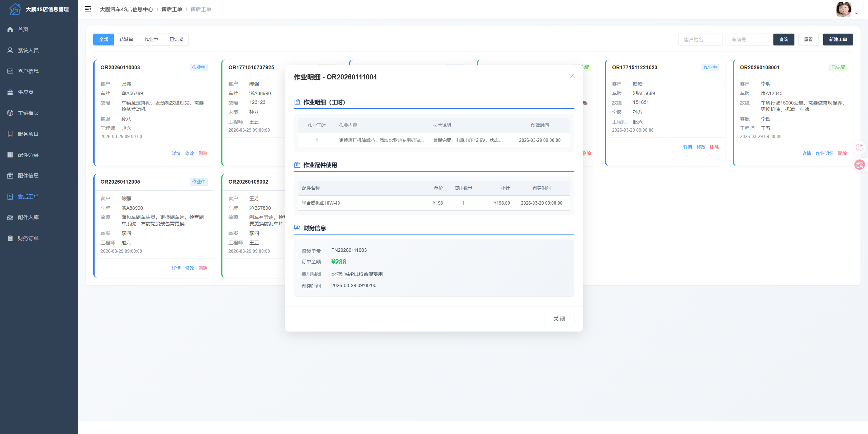Select the 全部 filter tab

pos(104,39)
